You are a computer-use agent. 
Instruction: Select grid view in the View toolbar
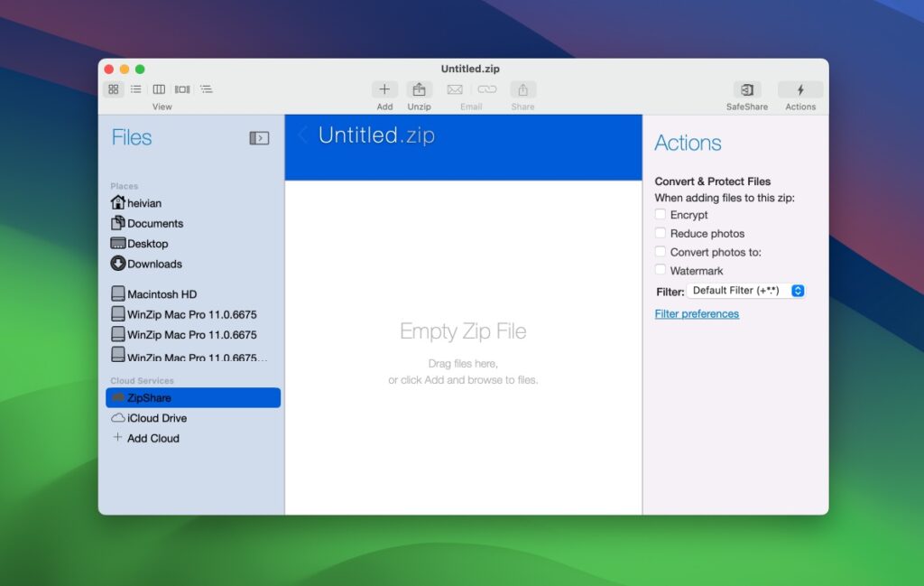114,88
